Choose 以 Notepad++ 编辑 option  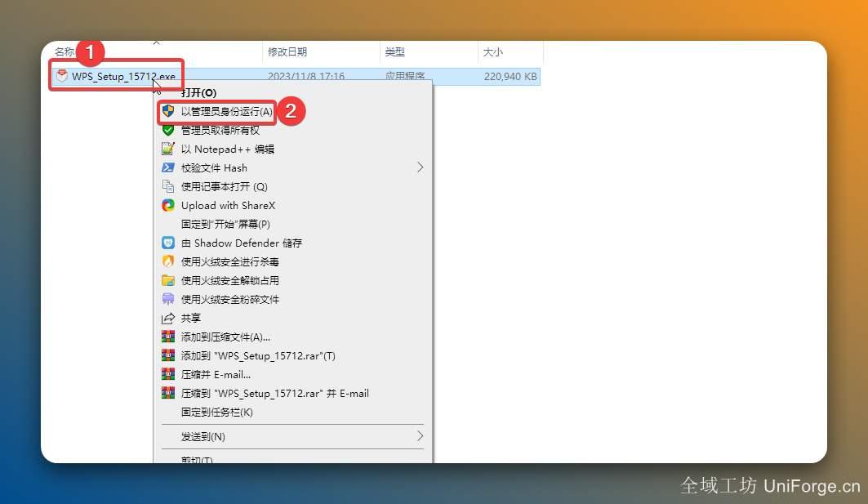(228, 149)
